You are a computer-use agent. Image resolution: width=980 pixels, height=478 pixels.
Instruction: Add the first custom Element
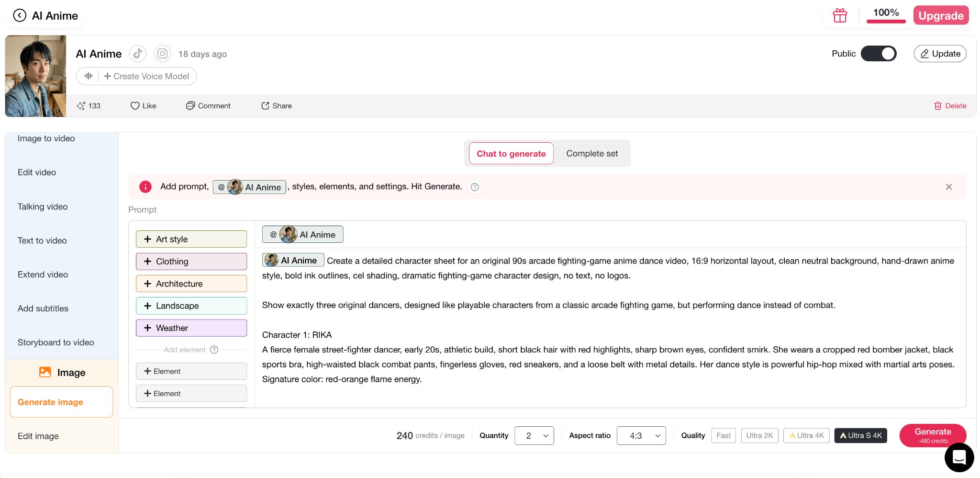coord(191,371)
